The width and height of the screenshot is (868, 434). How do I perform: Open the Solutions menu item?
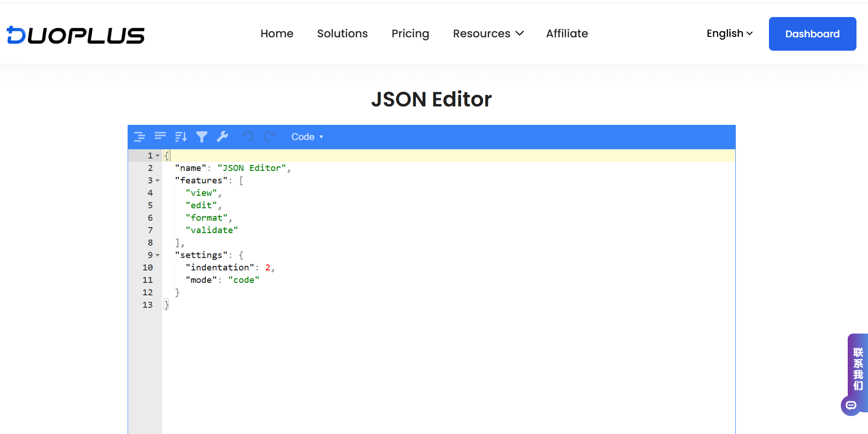(342, 34)
